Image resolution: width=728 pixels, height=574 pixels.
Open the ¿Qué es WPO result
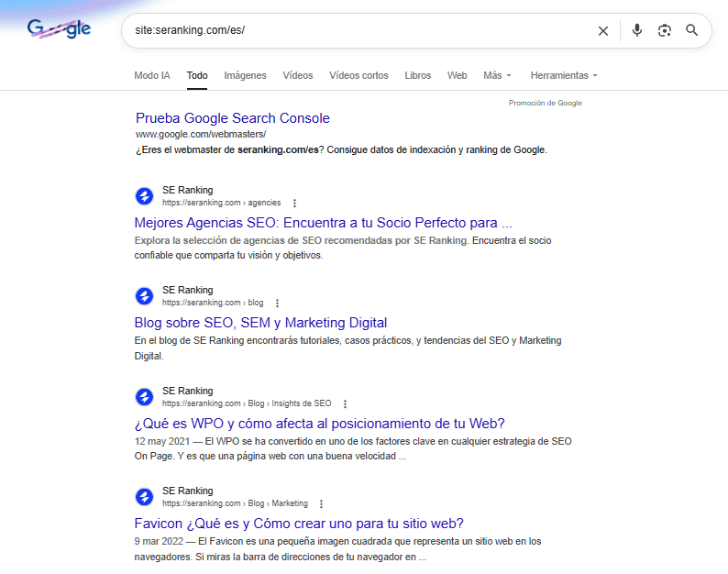(319, 423)
